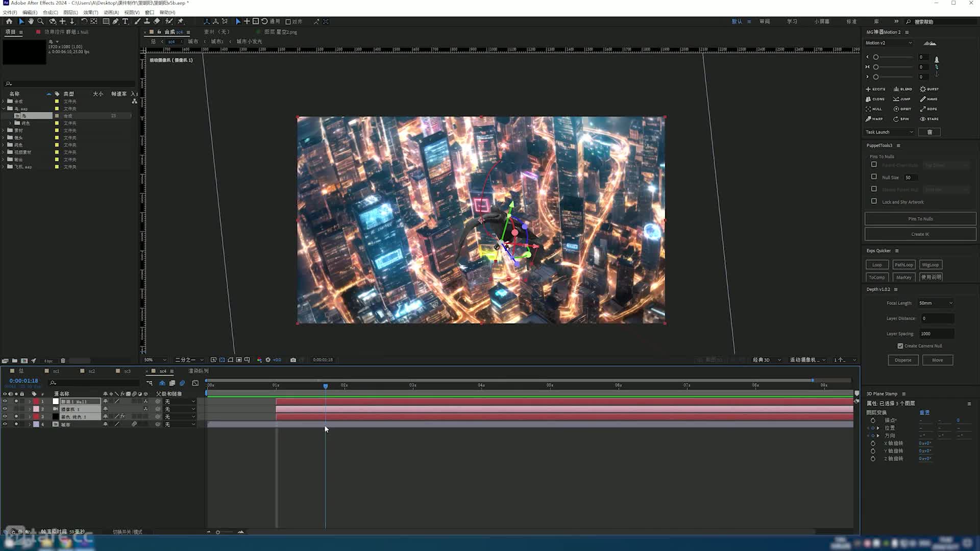The height and width of the screenshot is (551, 980).
Task: Switch to the sc1 timeline tab
Action: tap(56, 371)
